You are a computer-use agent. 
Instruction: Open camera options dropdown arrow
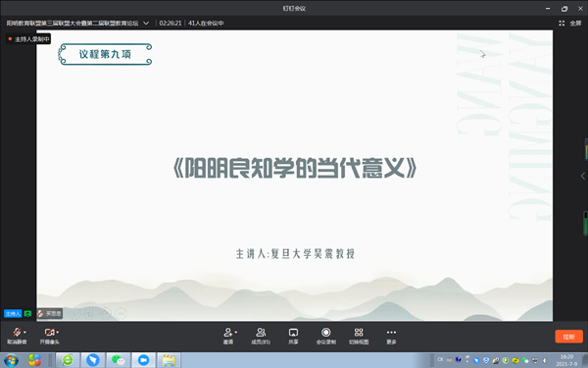pos(58,333)
